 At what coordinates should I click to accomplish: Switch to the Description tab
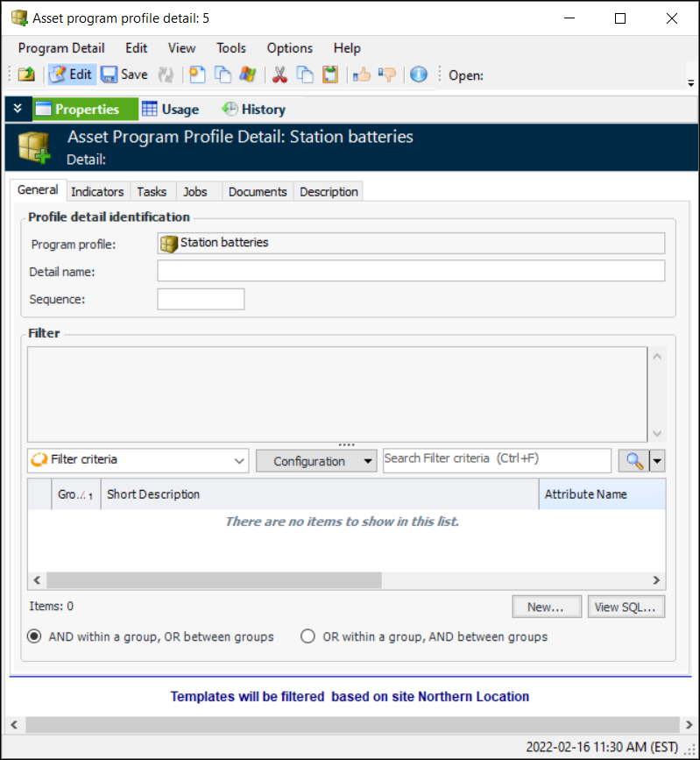point(329,192)
